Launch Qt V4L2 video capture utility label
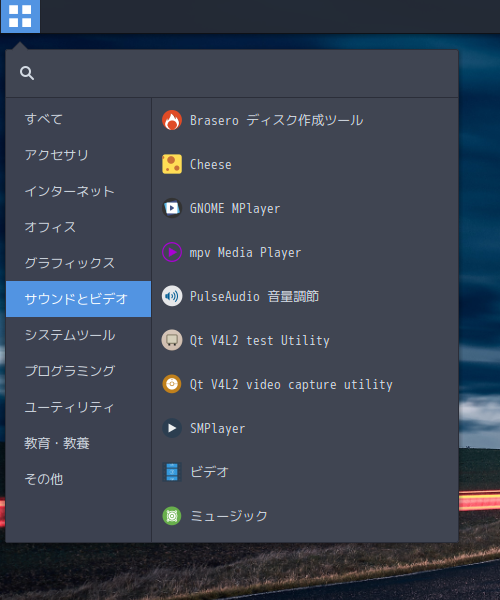The width and height of the screenshot is (500, 600). (x=291, y=384)
